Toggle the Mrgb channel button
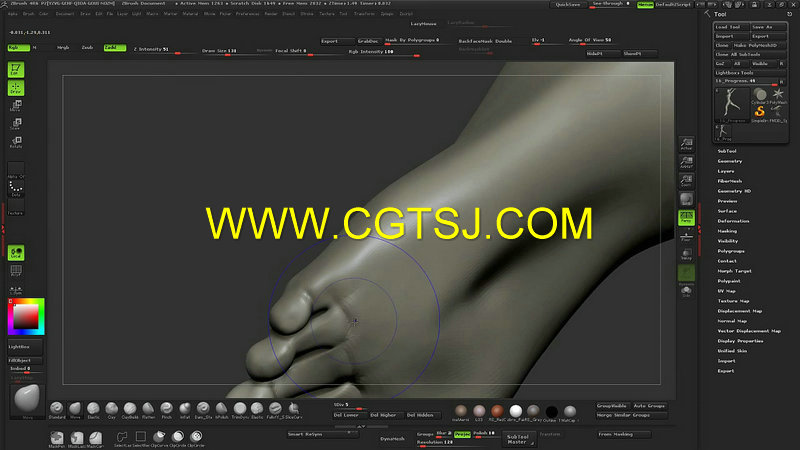Screen dimensions: 800x450 tap(63, 47)
